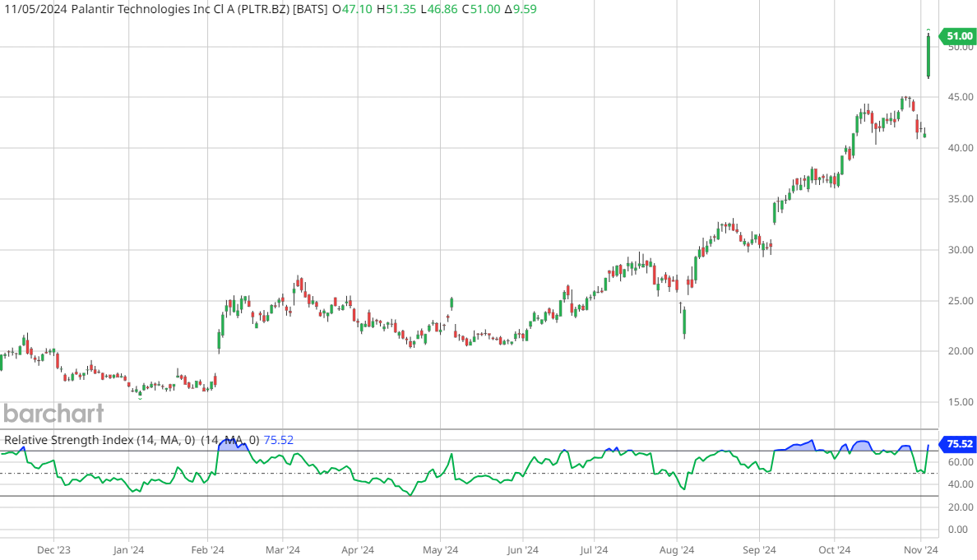Click the Nov '24 date axis label
Viewport: 977px width, 560px height.
tap(921, 550)
